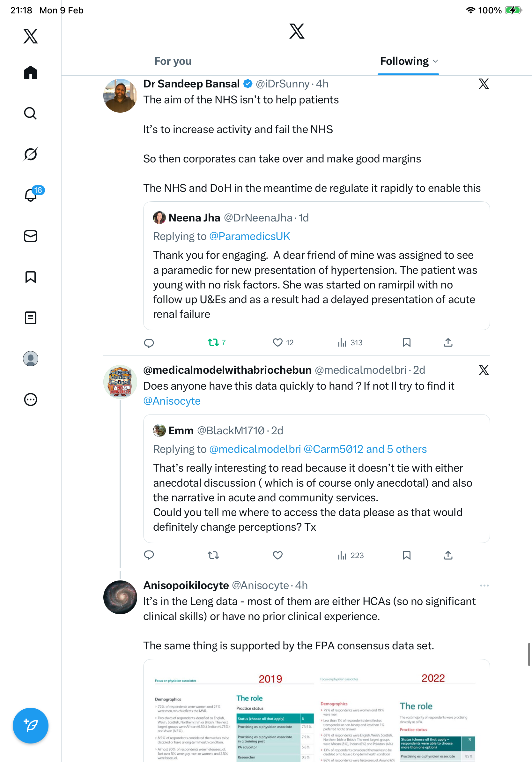This screenshot has width=532, height=762.
Task: Click the timeline scrollbar indicator
Action: point(529,654)
